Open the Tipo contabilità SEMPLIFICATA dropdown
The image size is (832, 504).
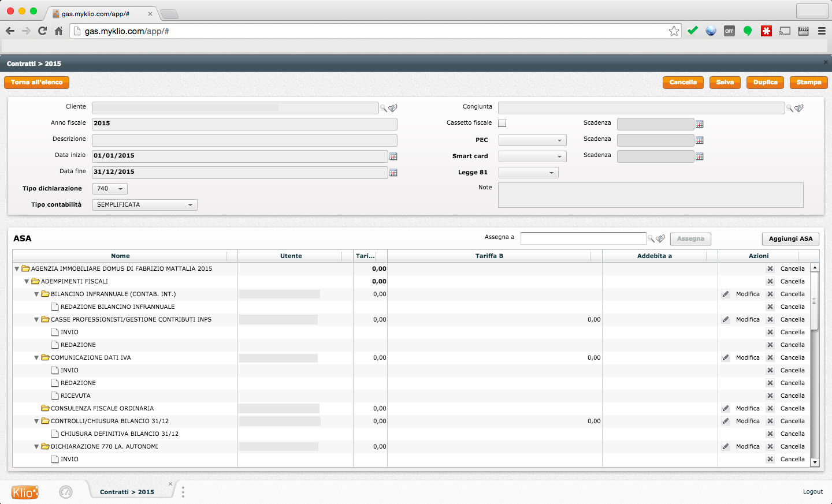[145, 205]
